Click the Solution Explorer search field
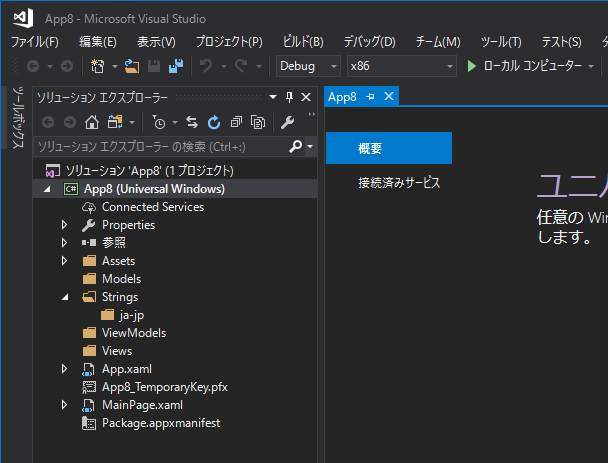 pyautogui.click(x=161, y=147)
